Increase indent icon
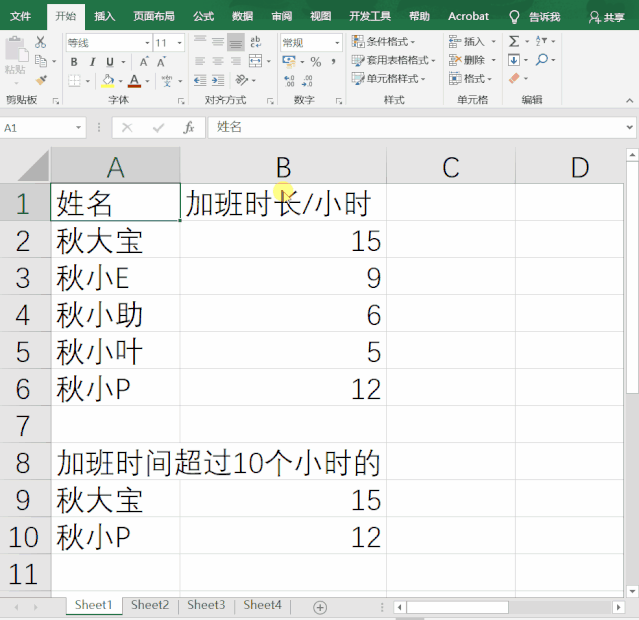The height and width of the screenshot is (620, 639). point(218,80)
